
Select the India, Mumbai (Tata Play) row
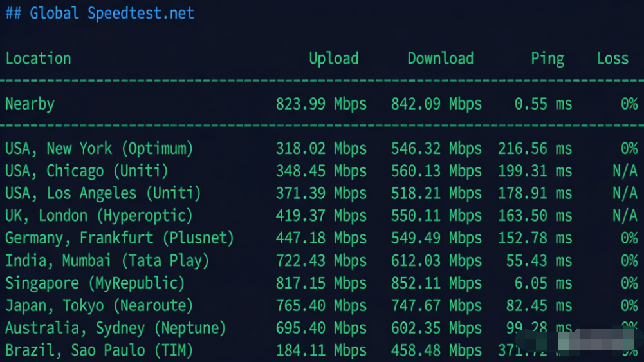(x=107, y=261)
